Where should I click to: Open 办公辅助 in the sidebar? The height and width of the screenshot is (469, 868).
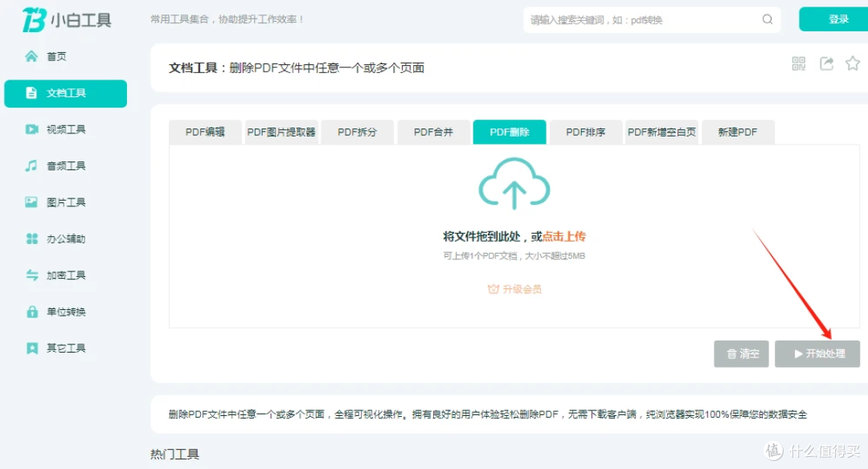coord(55,239)
